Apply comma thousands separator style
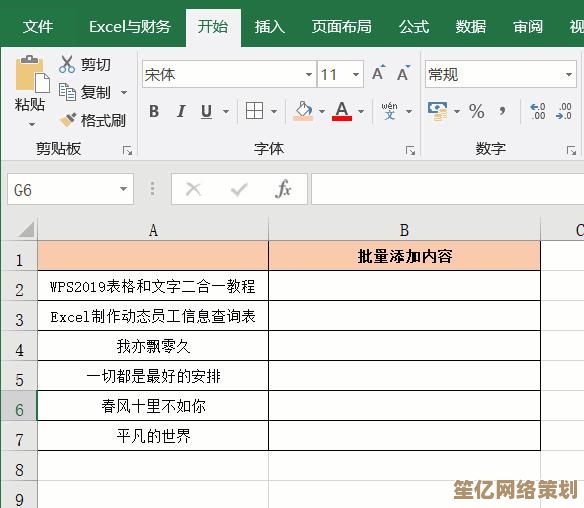Image resolution: width=584 pixels, height=508 pixels. (502, 111)
